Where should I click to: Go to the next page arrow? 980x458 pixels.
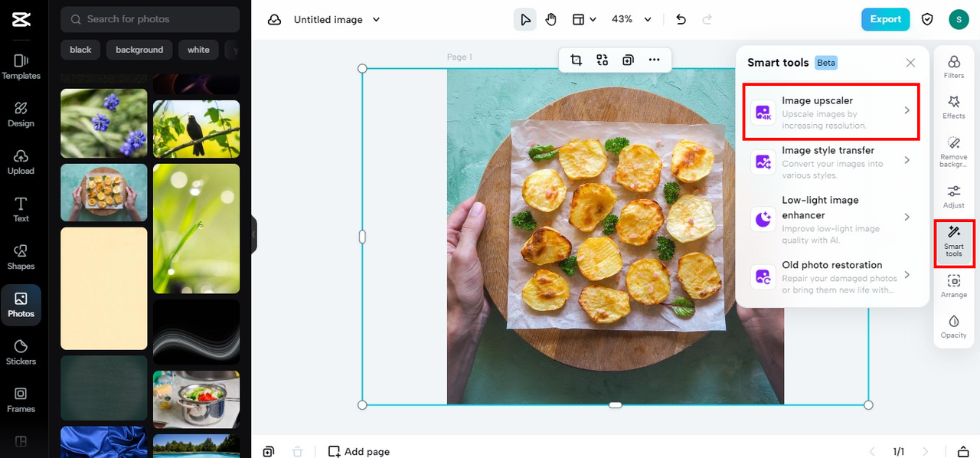[926, 451]
